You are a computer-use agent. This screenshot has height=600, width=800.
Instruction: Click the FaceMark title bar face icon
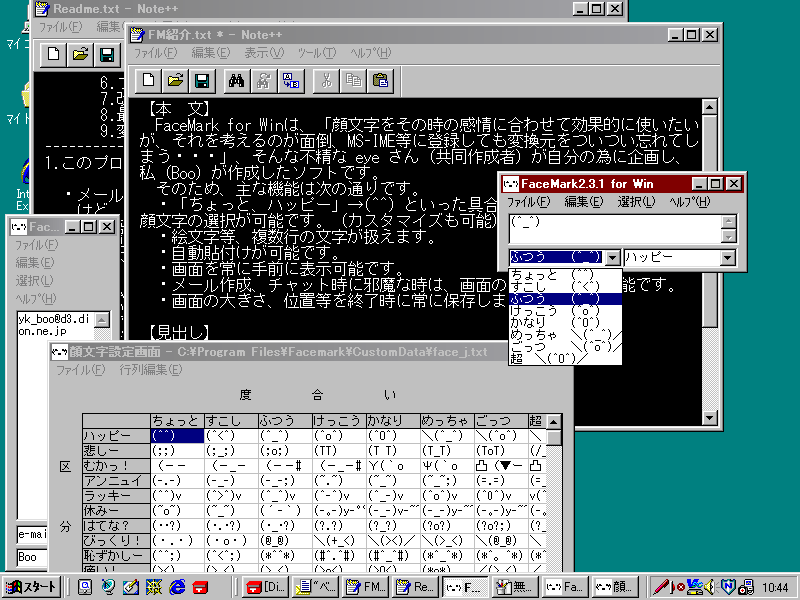click(511, 184)
